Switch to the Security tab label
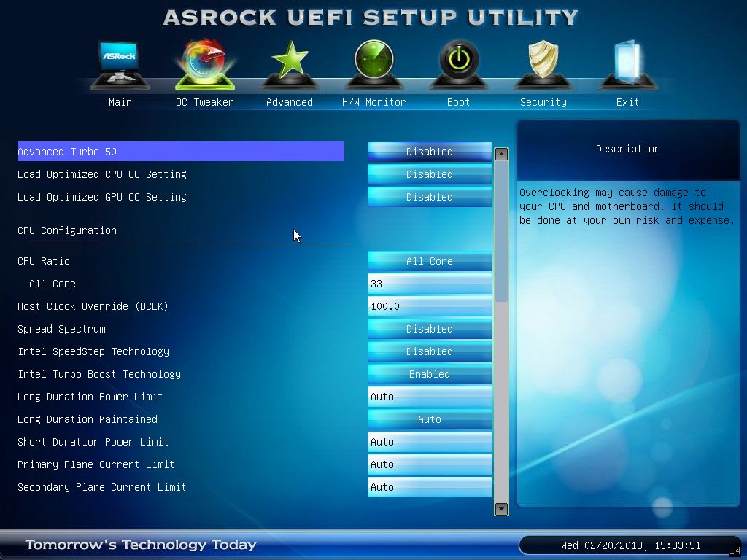This screenshot has width=747, height=560. coord(543,102)
